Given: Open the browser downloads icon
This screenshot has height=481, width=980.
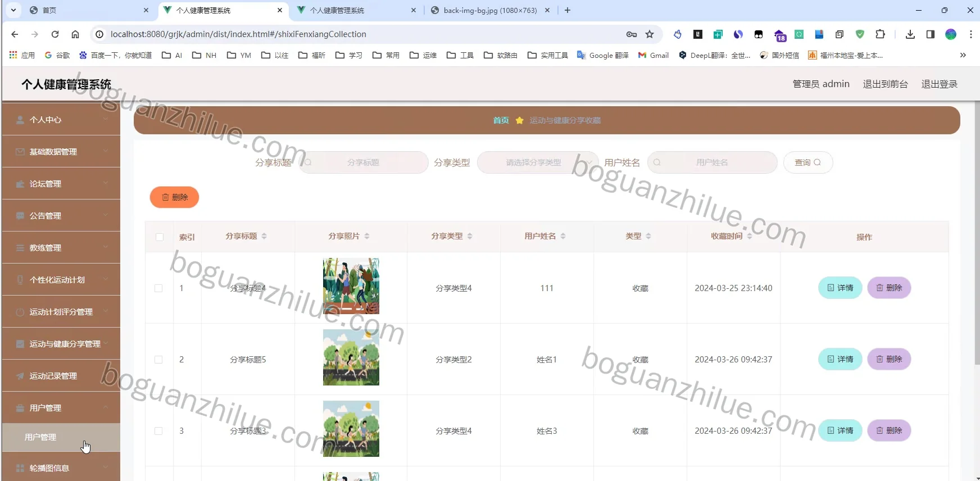Looking at the screenshot, I should coord(910,34).
